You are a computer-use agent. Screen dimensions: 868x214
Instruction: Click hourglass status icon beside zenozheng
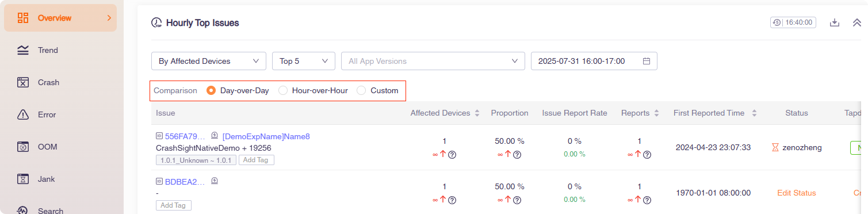[x=775, y=148]
